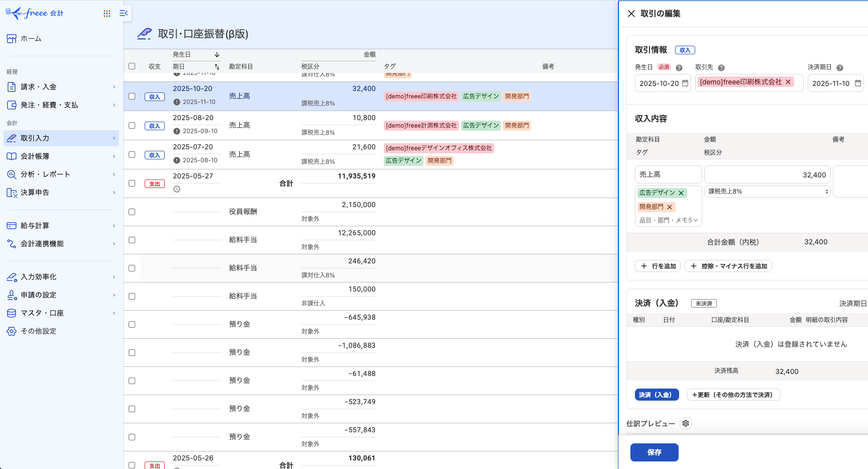Close the 取引の編集 panel
This screenshot has height=469, width=868.
[631, 14]
